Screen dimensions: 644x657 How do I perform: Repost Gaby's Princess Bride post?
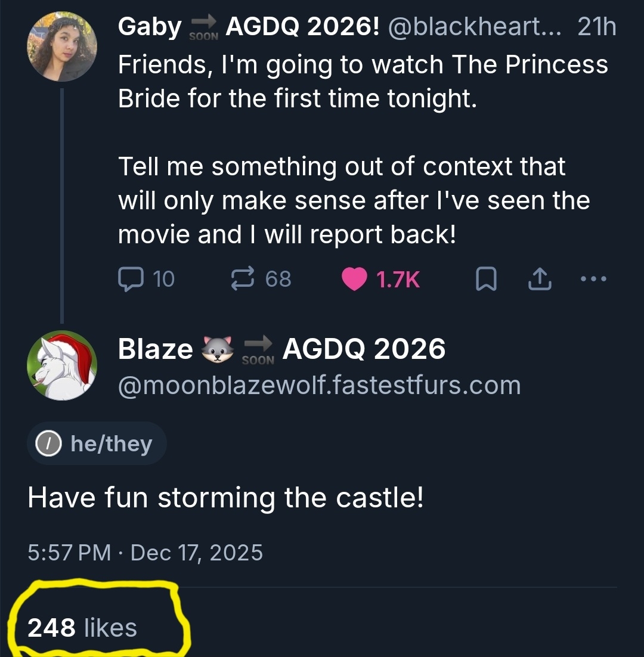tap(243, 278)
